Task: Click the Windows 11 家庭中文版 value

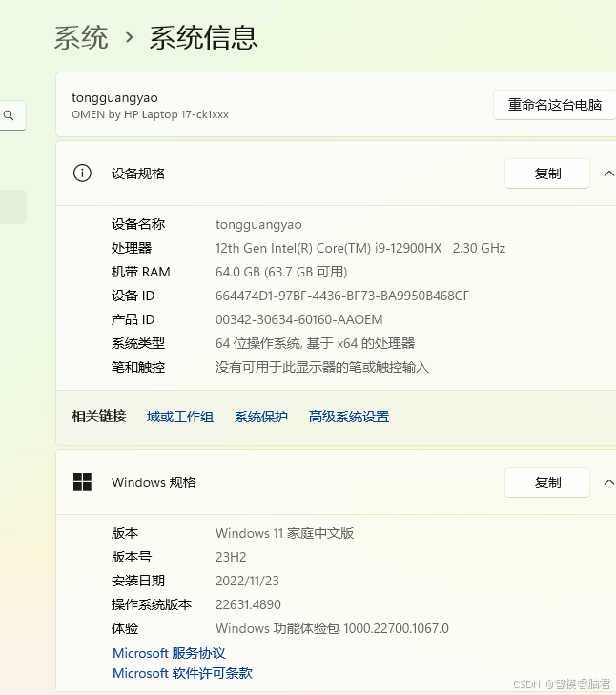Action: (284, 533)
